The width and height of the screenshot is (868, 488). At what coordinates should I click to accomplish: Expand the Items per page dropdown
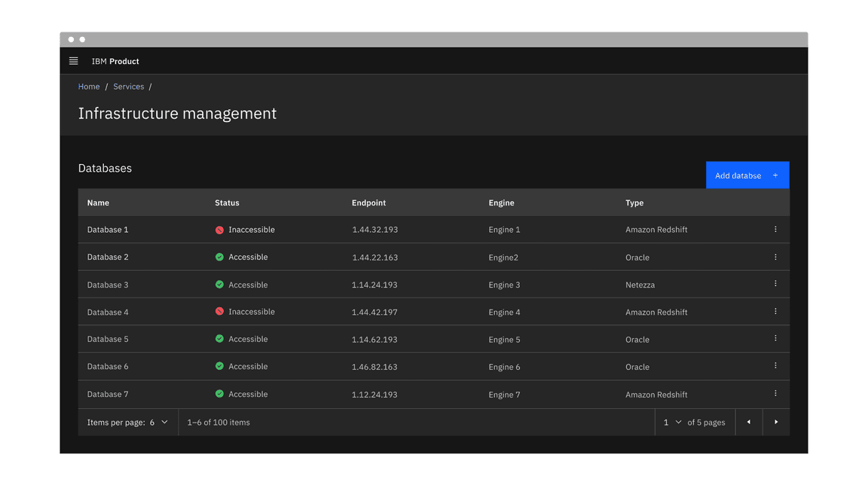pyautogui.click(x=159, y=422)
